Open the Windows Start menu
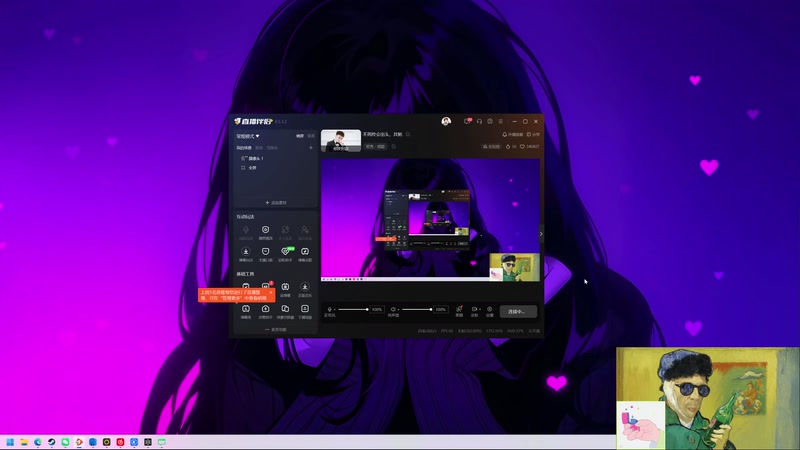This screenshot has width=800, height=450. [10, 442]
